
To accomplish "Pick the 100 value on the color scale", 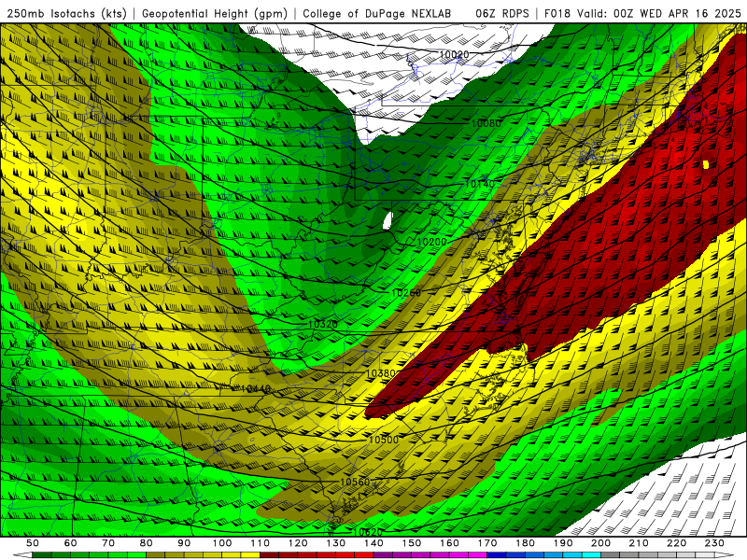I will click(222, 543).
